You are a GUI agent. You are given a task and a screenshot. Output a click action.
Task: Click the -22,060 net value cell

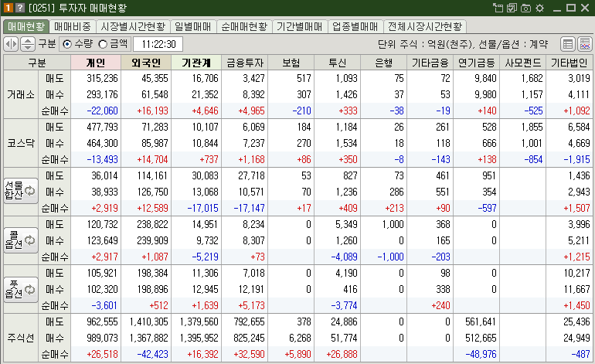tap(96, 111)
